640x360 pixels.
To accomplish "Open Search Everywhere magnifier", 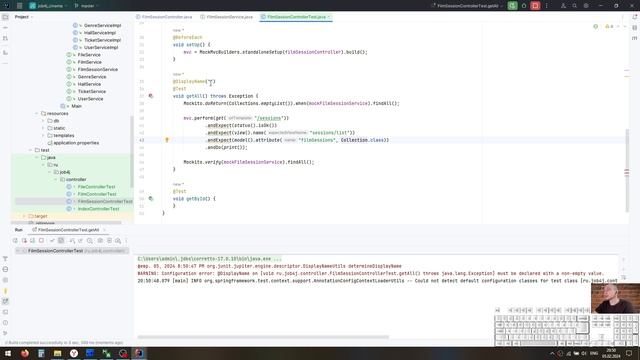I will pos(575,6).
